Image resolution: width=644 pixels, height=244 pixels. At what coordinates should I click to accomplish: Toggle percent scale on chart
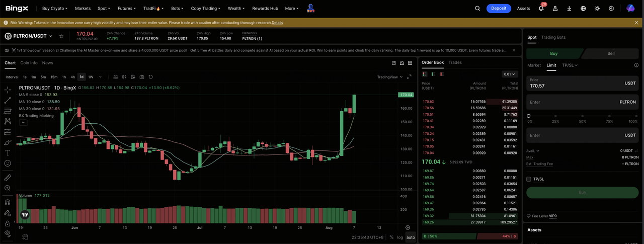391,237
